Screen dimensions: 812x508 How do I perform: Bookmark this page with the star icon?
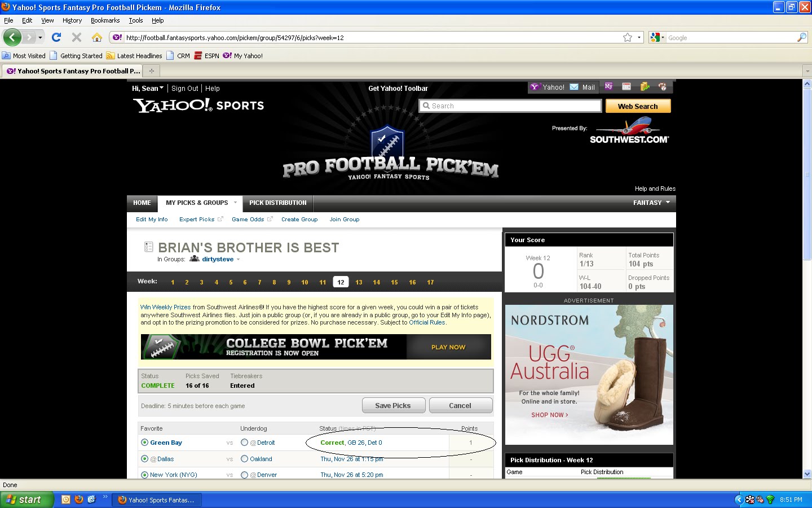(x=628, y=37)
